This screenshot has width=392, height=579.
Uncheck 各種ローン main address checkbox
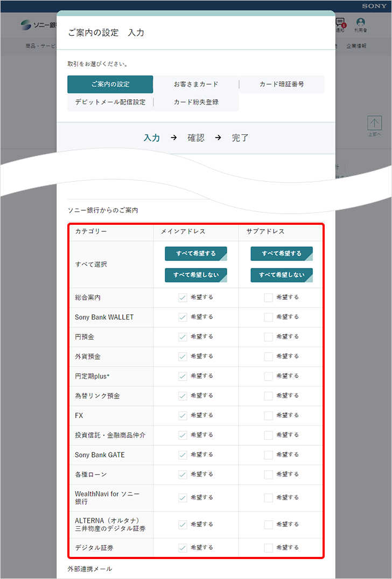(x=183, y=474)
